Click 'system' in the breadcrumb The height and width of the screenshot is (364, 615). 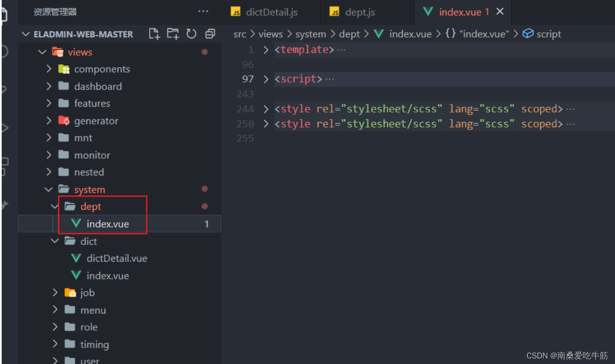coord(311,34)
